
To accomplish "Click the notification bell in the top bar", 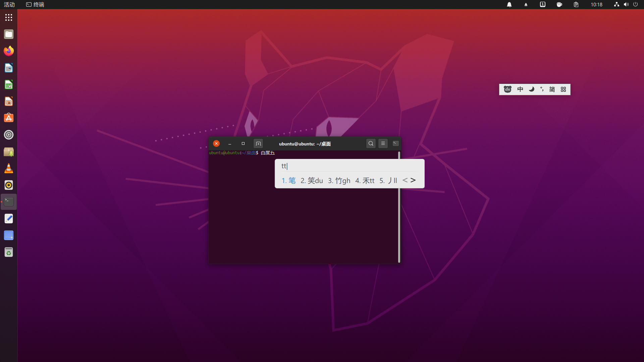I will 509,4.
